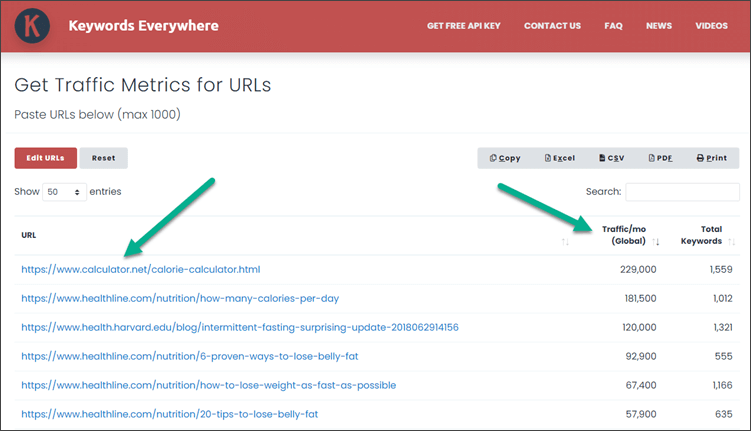Click the URL column header

tap(29, 235)
